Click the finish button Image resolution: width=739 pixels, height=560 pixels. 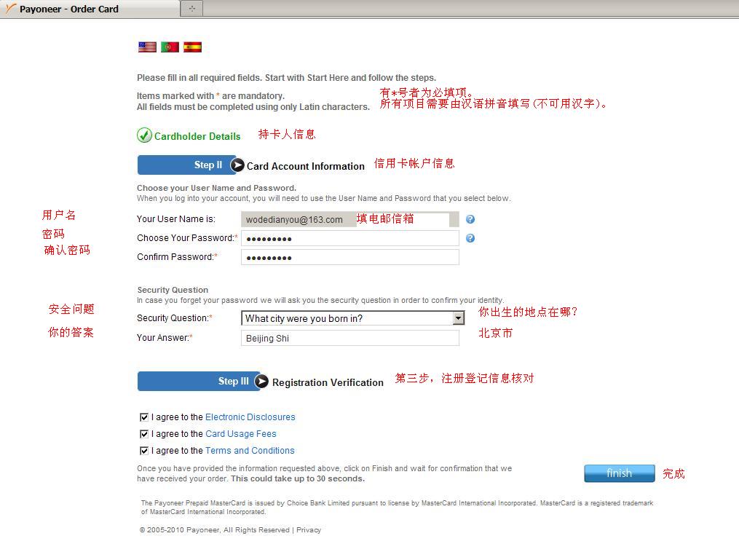[620, 473]
